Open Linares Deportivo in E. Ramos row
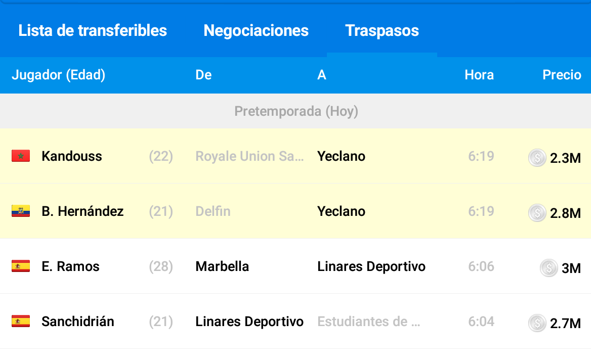591x364 pixels. [x=371, y=266]
